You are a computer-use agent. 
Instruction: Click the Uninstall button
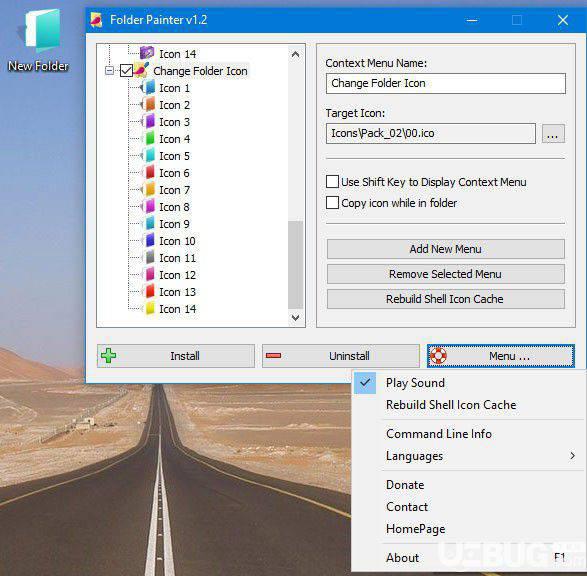(x=341, y=356)
